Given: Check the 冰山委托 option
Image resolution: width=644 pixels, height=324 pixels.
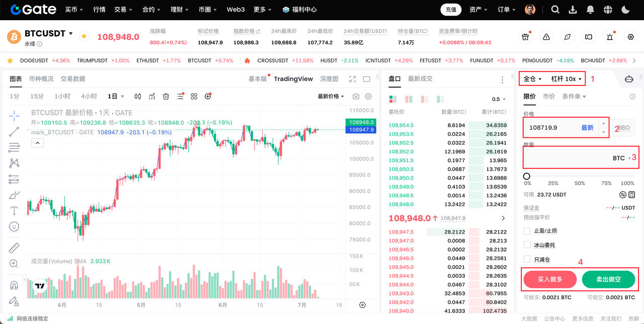Looking at the screenshot, I should [527, 245].
